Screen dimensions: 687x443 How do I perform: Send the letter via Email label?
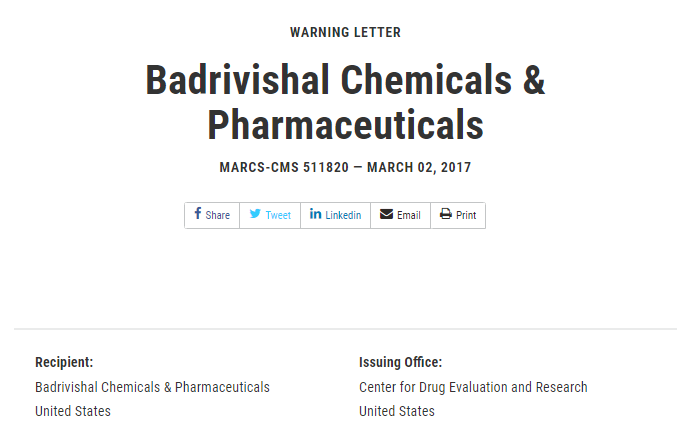point(409,215)
